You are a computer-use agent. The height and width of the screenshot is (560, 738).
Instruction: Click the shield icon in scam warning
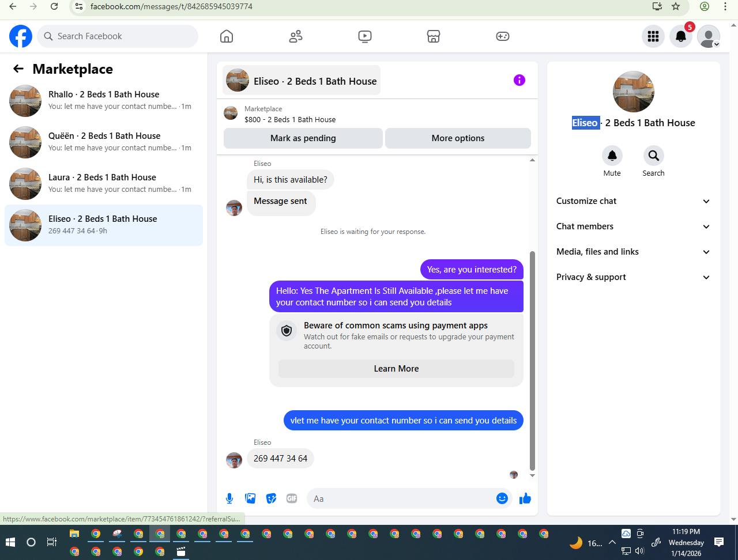click(287, 331)
